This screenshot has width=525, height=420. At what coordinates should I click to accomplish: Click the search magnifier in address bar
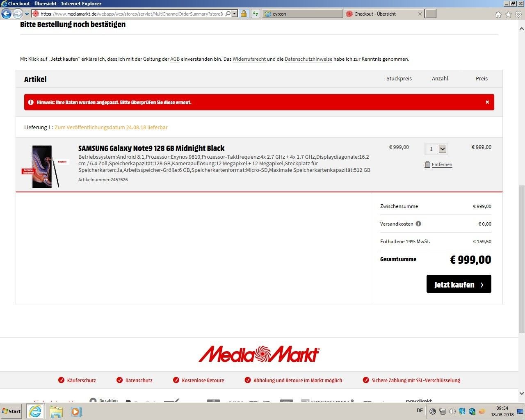[x=228, y=14]
